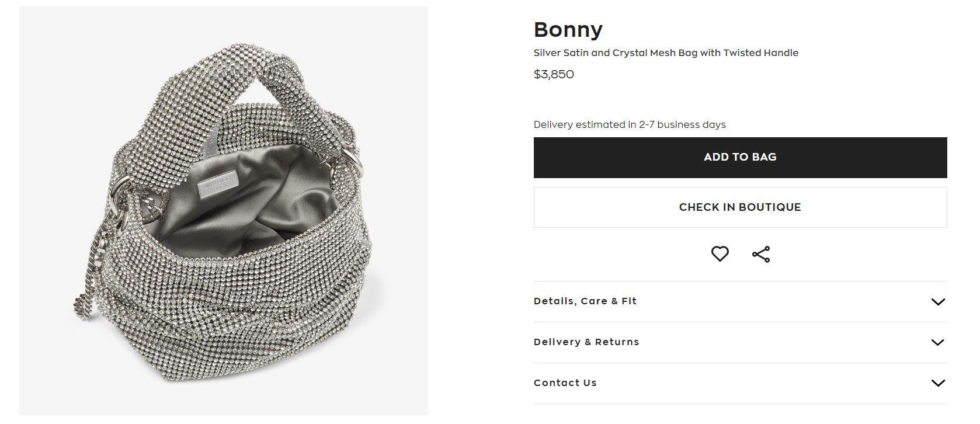Image resolution: width=980 pixels, height=424 pixels.
Task: Open the Delivery & Returns heading
Action: coord(586,342)
